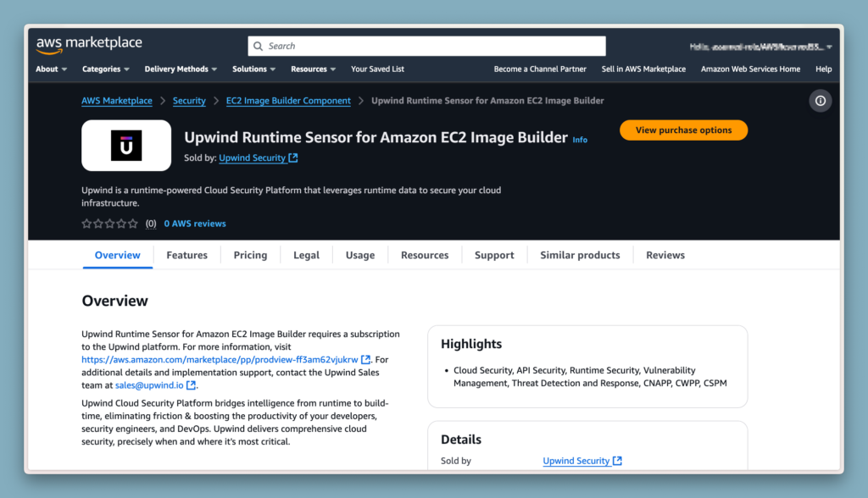Viewport: 868px width, 498px height.
Task: Open the dark info circle icon near breadcrumbs
Action: [x=820, y=101]
